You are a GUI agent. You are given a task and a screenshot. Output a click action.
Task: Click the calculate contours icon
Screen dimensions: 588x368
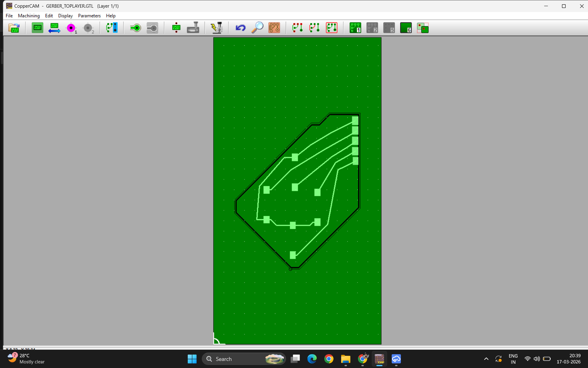coord(135,28)
